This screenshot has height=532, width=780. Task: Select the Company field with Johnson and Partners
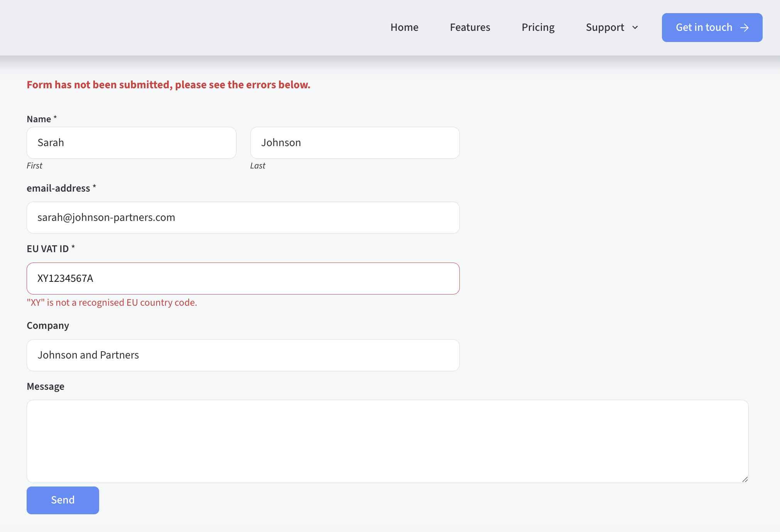243,355
